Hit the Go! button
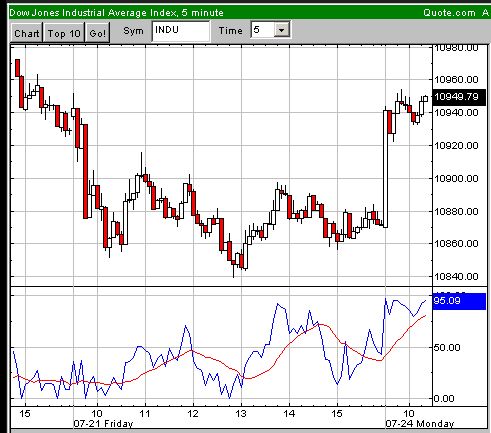 pos(98,33)
